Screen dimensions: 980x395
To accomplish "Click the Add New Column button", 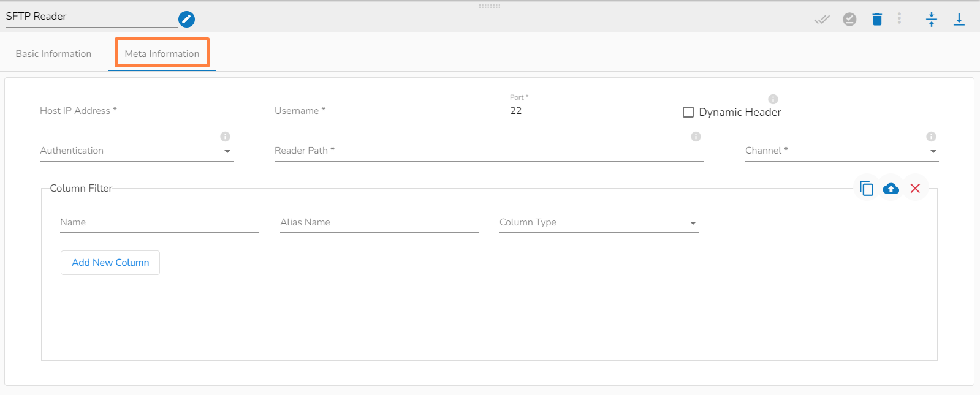I will 110,263.
